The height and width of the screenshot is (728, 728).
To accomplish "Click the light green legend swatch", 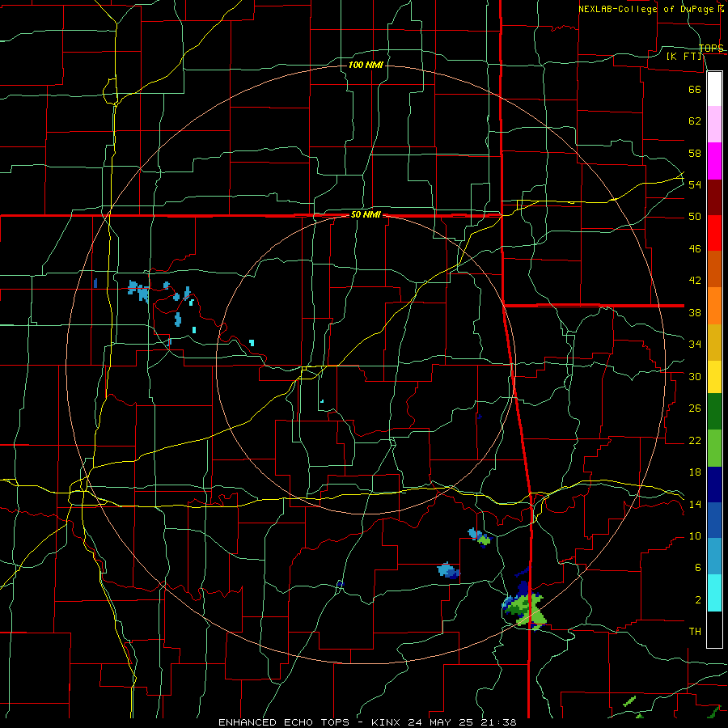I will (714, 448).
